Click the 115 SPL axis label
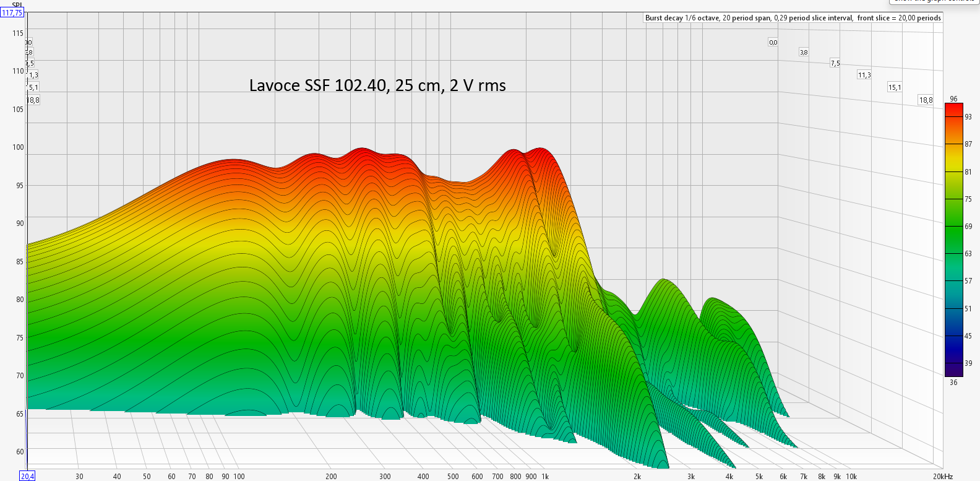Viewport: 980px width, 481px height. [18, 33]
